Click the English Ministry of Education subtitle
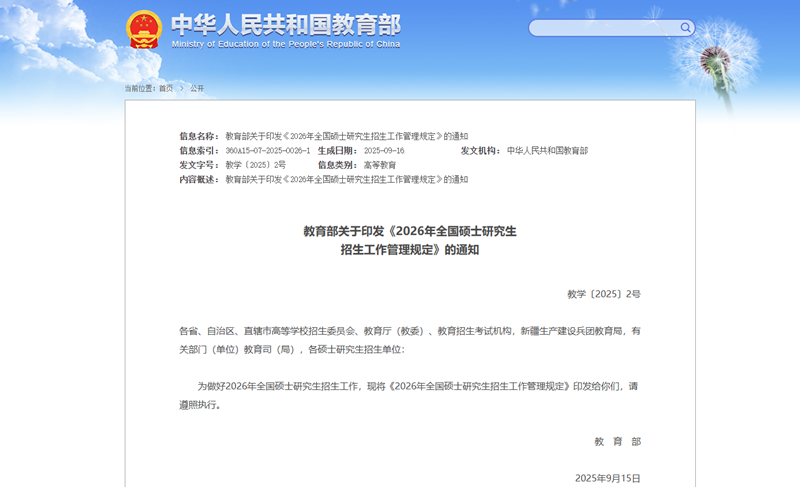Viewport: 800px width, 487px height. [285, 45]
